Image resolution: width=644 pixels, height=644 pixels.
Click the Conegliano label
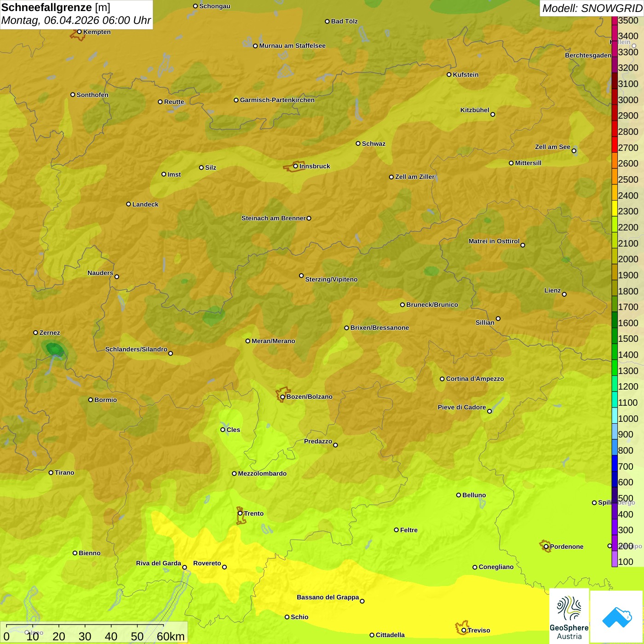point(496,567)
